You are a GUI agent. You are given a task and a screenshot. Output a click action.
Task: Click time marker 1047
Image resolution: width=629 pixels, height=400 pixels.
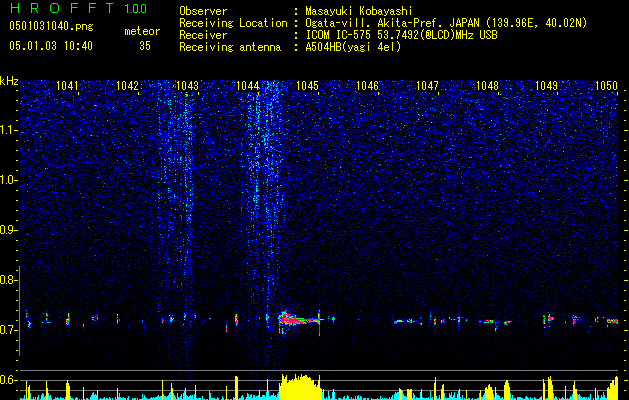428,85
